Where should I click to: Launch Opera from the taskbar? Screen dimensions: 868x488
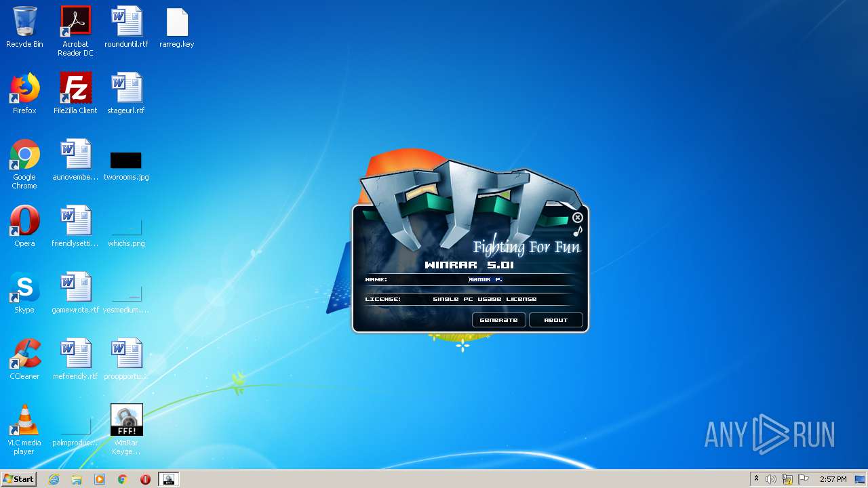[145, 479]
